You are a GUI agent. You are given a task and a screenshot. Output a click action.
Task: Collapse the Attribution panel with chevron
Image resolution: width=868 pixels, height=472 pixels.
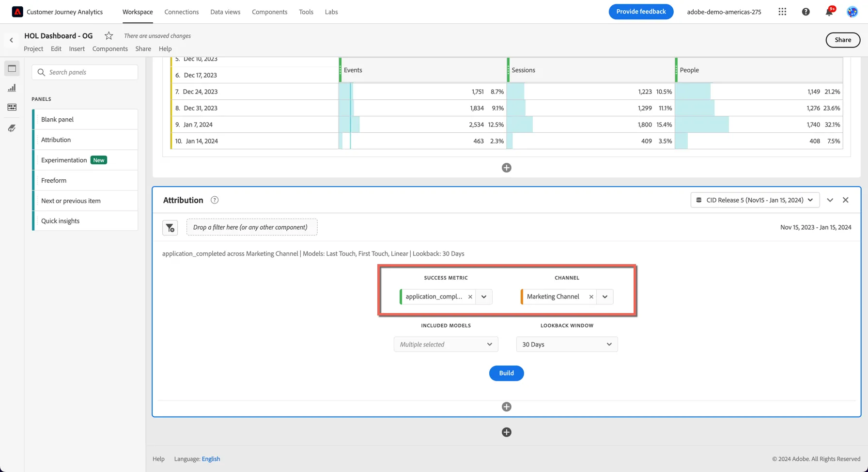830,200
